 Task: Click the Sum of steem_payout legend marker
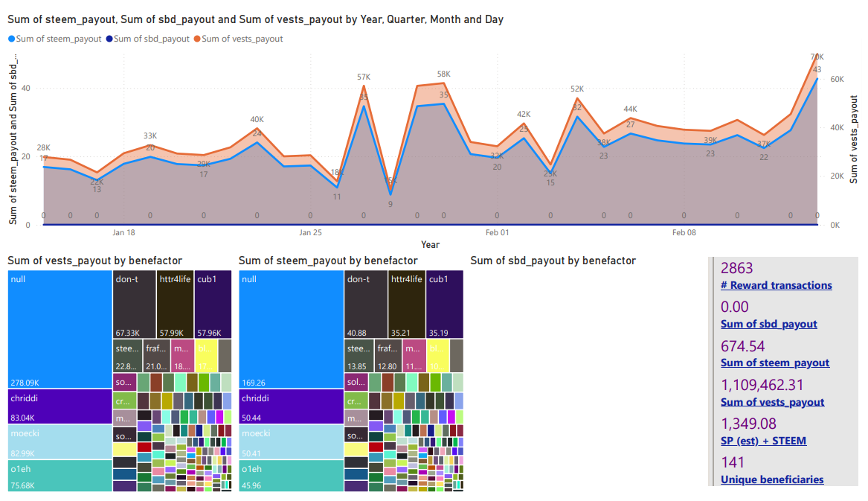pyautogui.click(x=12, y=39)
